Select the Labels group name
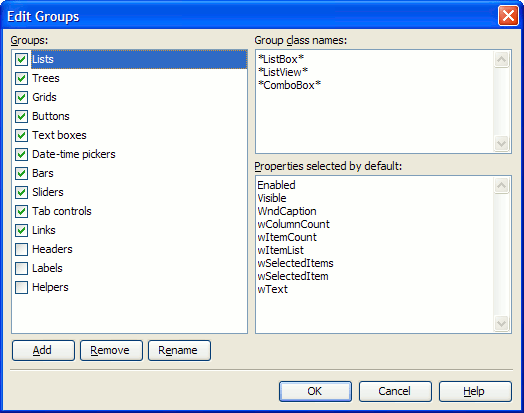524x413 pixels. 47,268
